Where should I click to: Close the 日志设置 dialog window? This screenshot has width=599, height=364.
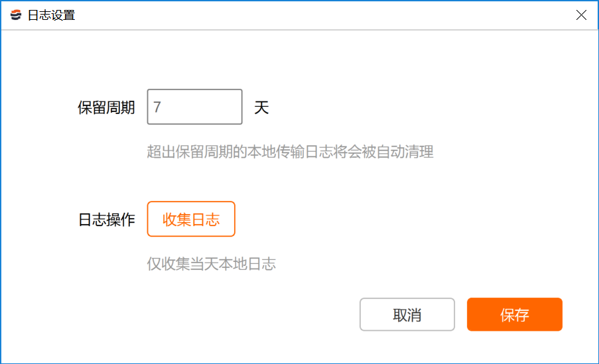(581, 15)
